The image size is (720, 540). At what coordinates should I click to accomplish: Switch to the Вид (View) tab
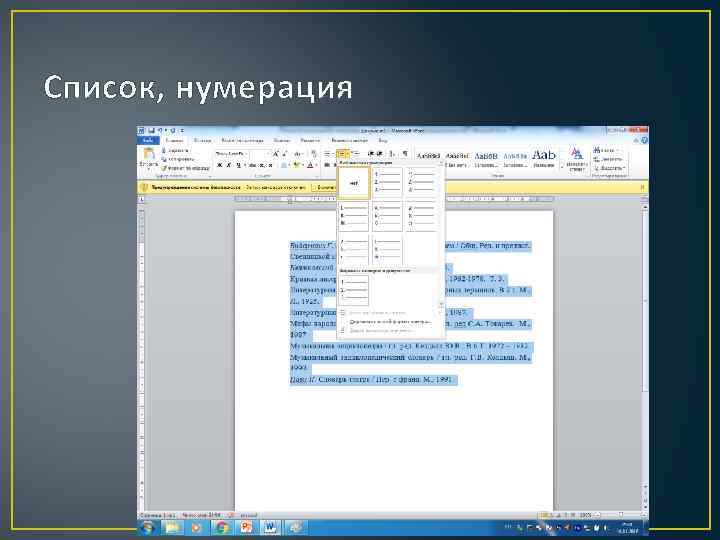coord(383,141)
